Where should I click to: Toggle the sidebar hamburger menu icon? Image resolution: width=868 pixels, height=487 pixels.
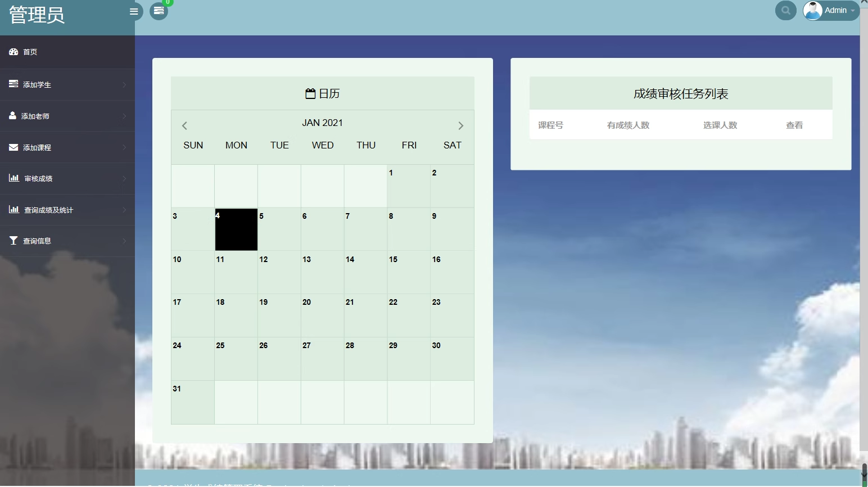(x=134, y=11)
